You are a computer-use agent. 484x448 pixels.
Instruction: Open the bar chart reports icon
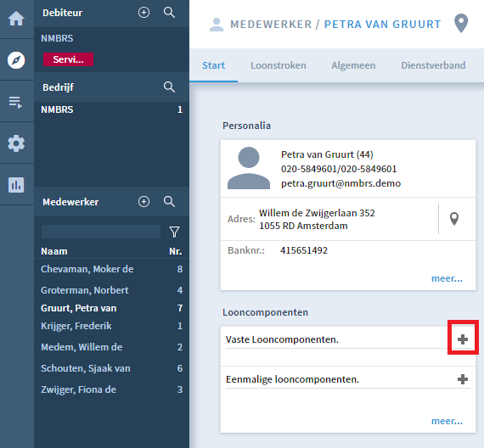click(x=16, y=185)
